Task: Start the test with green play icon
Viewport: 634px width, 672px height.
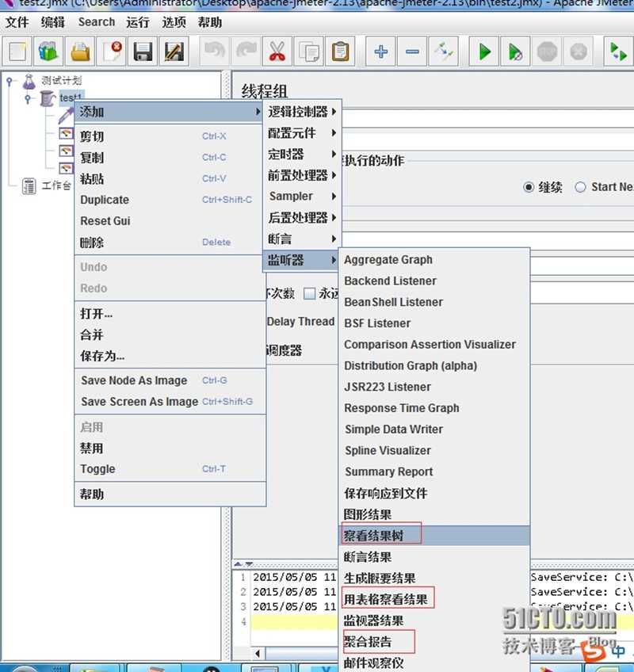Action: click(x=484, y=52)
